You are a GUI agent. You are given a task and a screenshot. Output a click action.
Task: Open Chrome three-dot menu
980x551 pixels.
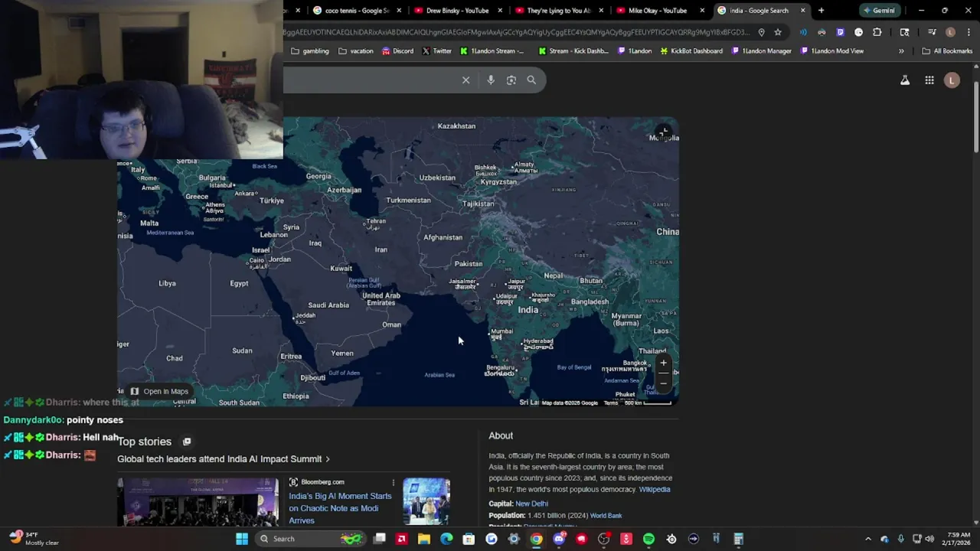(x=967, y=32)
